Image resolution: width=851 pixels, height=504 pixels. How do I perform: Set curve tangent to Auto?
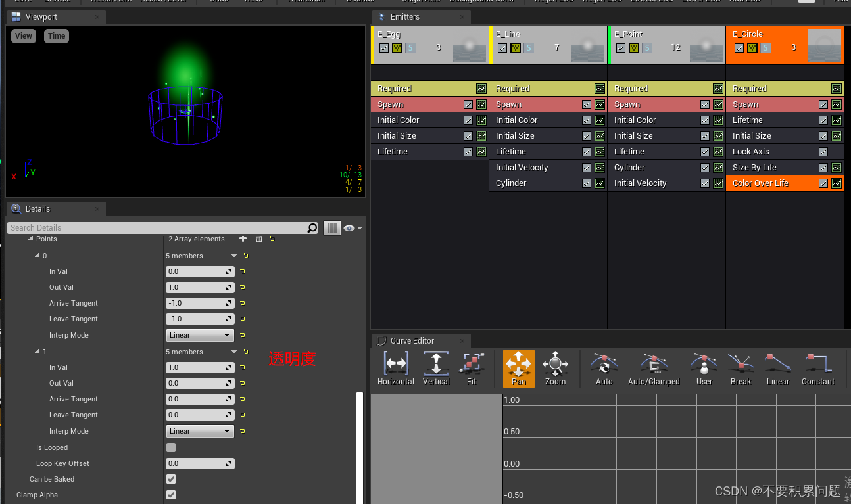click(x=604, y=369)
